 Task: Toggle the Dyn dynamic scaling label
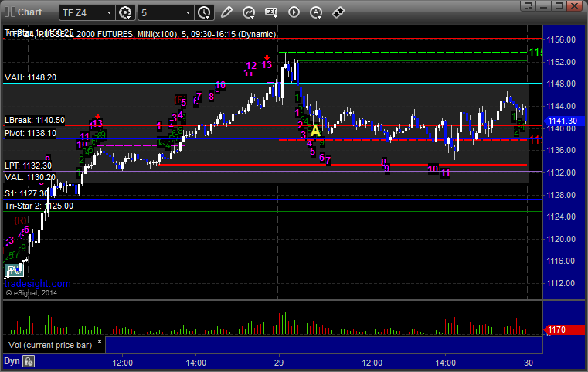tap(12, 361)
